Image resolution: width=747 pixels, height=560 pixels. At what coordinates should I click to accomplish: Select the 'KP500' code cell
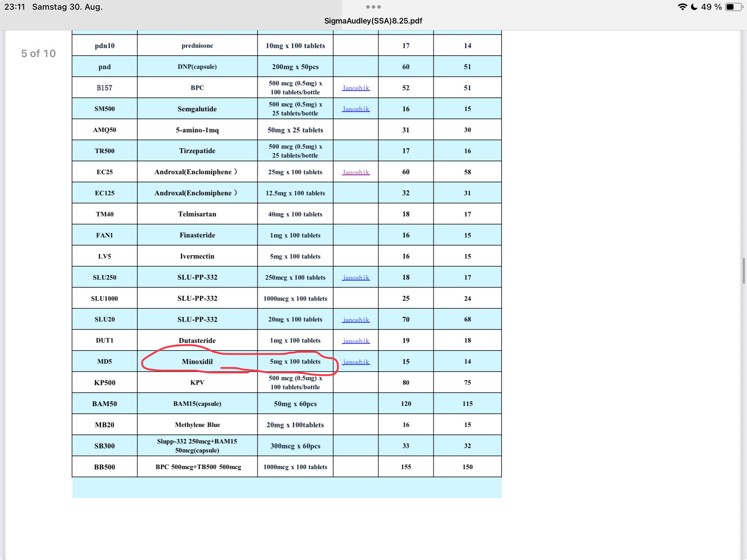[104, 383]
